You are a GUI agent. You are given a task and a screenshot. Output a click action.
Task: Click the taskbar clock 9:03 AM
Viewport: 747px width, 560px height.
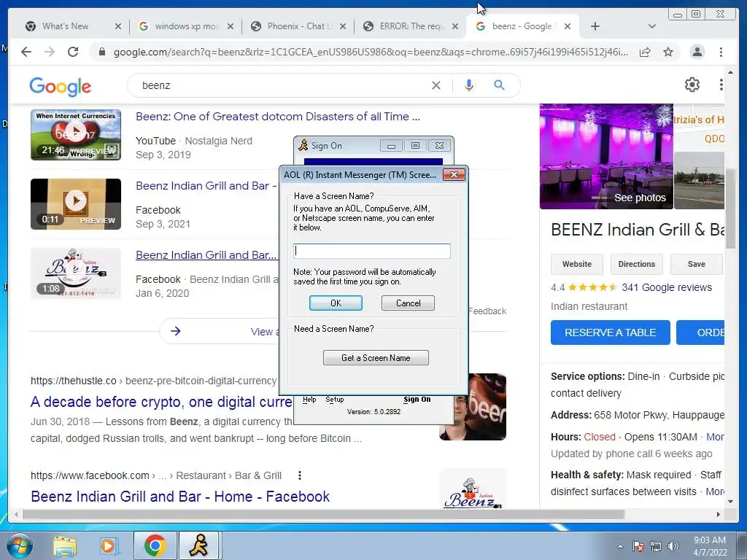click(710, 546)
